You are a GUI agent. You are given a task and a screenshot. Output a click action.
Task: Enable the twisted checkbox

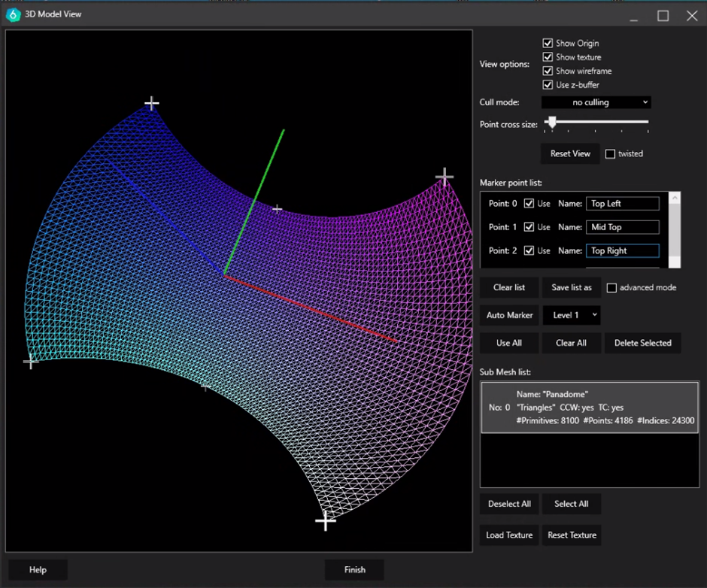pyautogui.click(x=611, y=154)
